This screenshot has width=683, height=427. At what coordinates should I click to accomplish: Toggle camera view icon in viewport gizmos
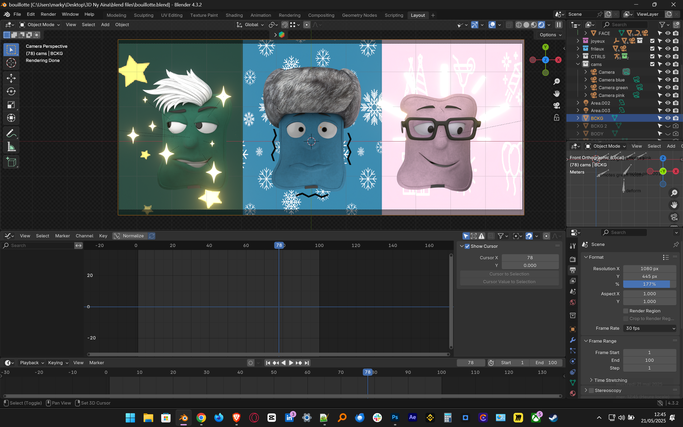(x=557, y=106)
